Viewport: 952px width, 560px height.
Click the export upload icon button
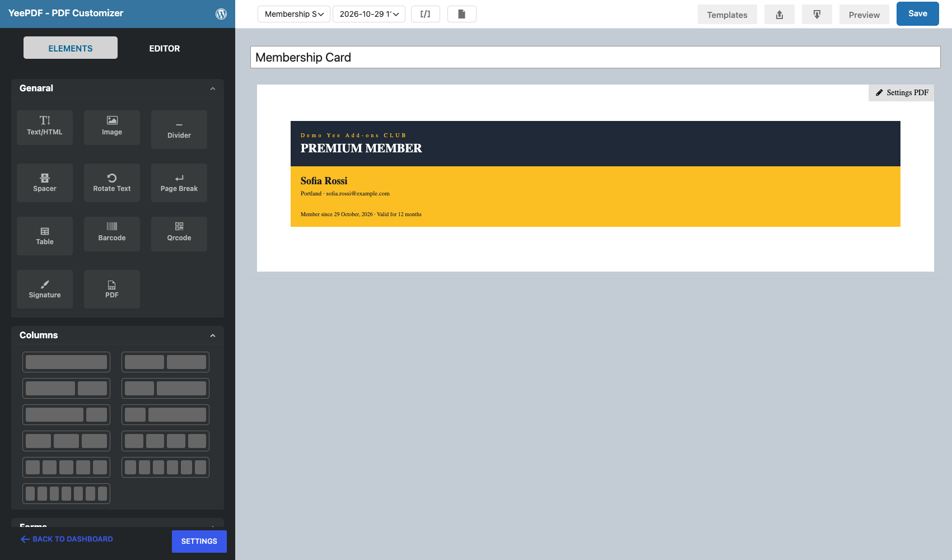pyautogui.click(x=780, y=15)
